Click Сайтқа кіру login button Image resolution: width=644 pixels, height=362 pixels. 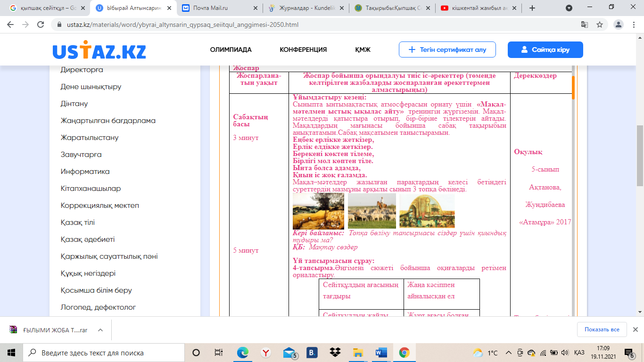click(x=545, y=49)
